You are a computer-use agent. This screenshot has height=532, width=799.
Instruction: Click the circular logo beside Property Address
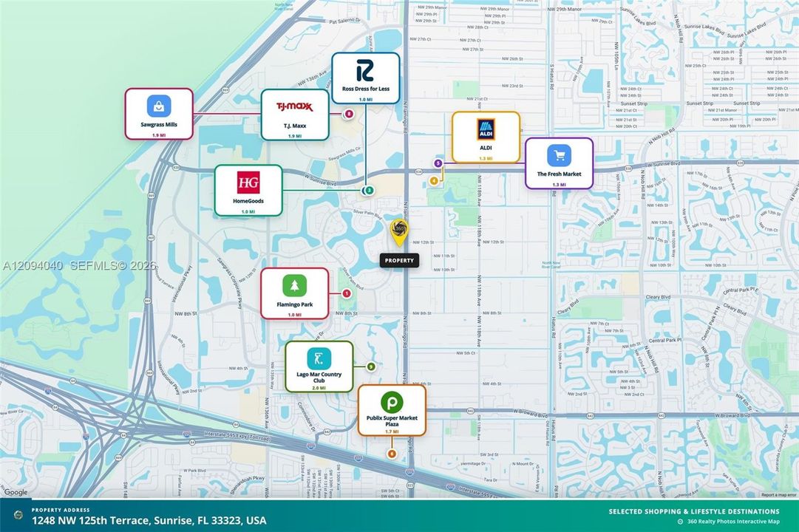(x=18, y=515)
